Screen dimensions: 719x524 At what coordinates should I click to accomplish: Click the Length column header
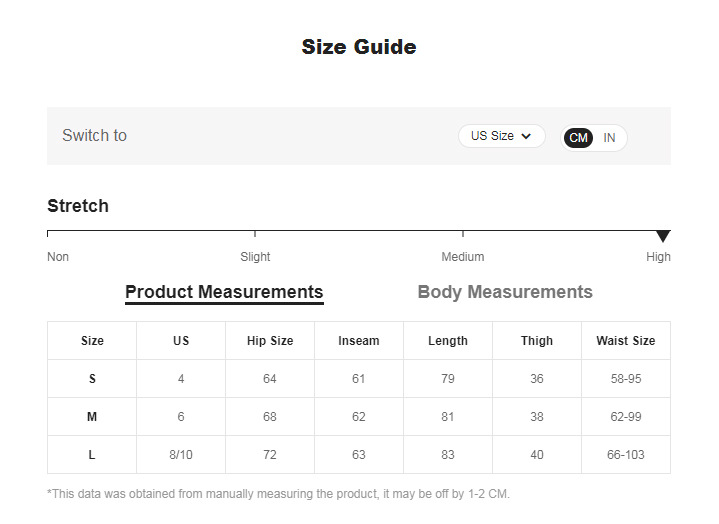coord(448,341)
